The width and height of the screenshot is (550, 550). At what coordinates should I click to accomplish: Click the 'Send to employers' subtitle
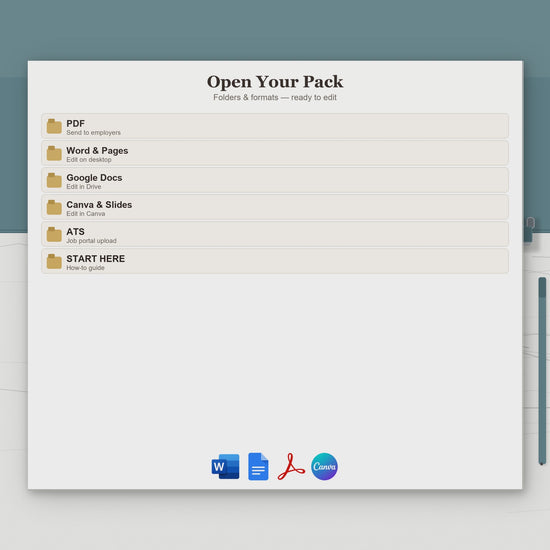click(x=94, y=133)
